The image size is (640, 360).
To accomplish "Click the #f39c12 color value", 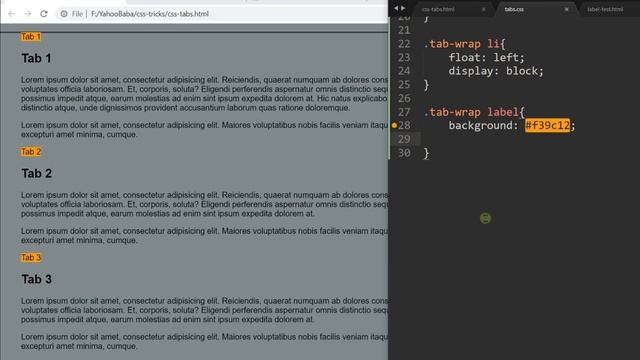I will click(547, 125).
